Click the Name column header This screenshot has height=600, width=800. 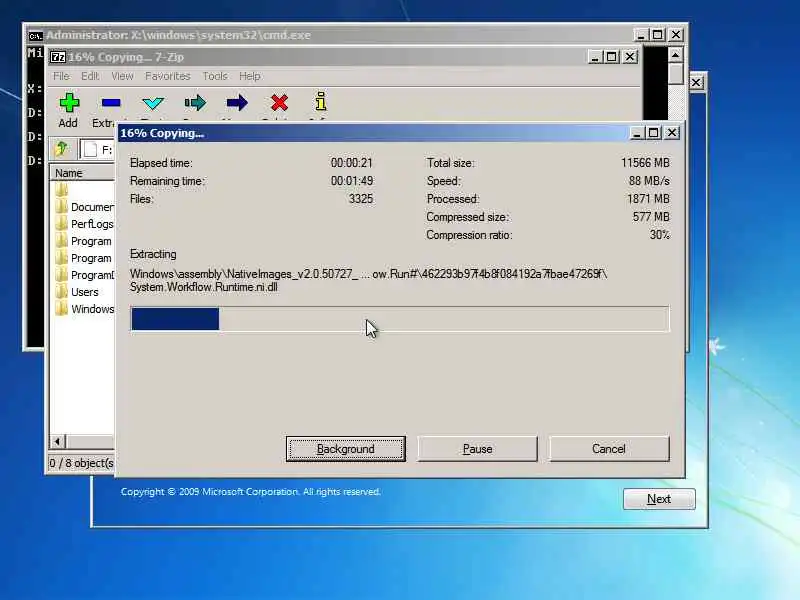click(82, 173)
